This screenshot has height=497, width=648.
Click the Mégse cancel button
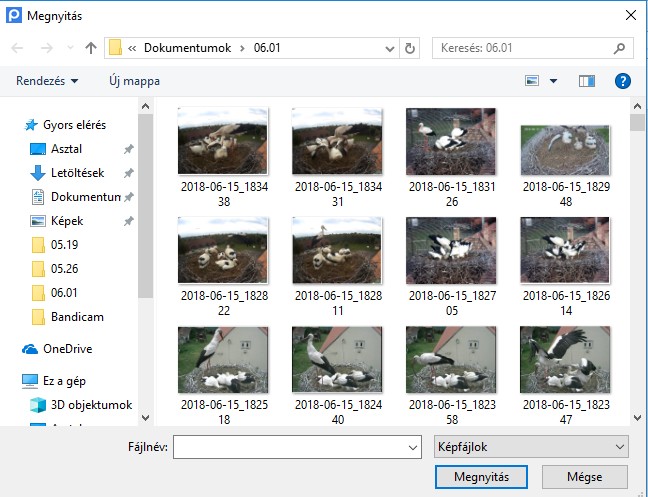click(585, 477)
